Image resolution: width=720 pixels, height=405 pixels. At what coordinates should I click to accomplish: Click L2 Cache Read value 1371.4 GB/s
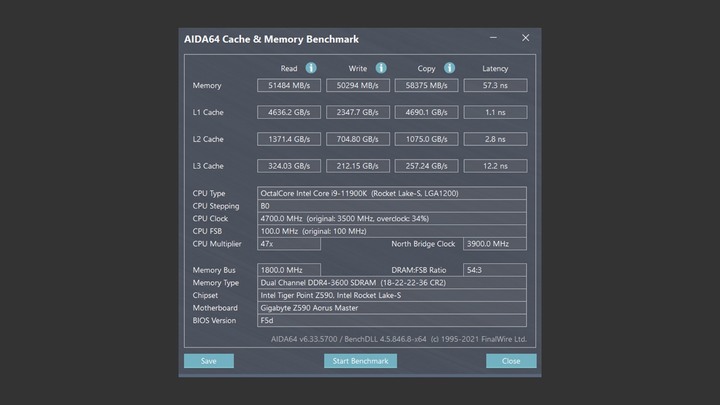289,139
